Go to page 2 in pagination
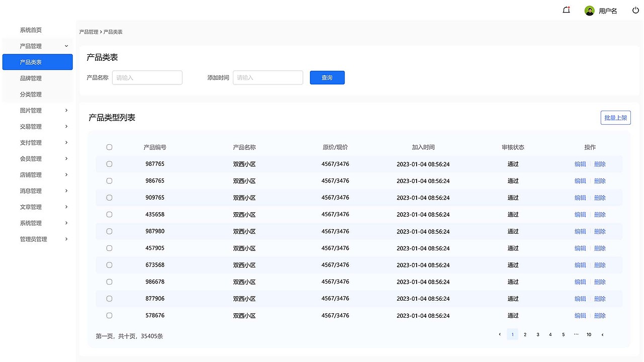644x362 pixels. (525, 334)
